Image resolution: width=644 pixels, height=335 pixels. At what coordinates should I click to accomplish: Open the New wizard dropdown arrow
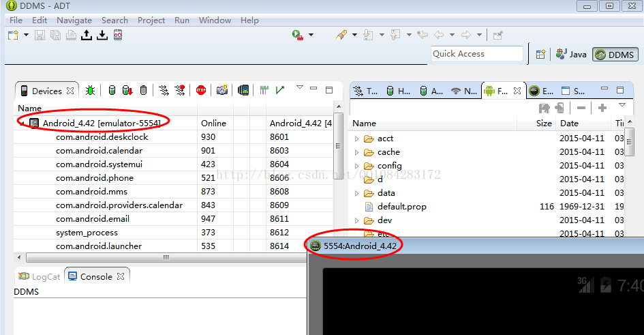[x=26, y=35]
